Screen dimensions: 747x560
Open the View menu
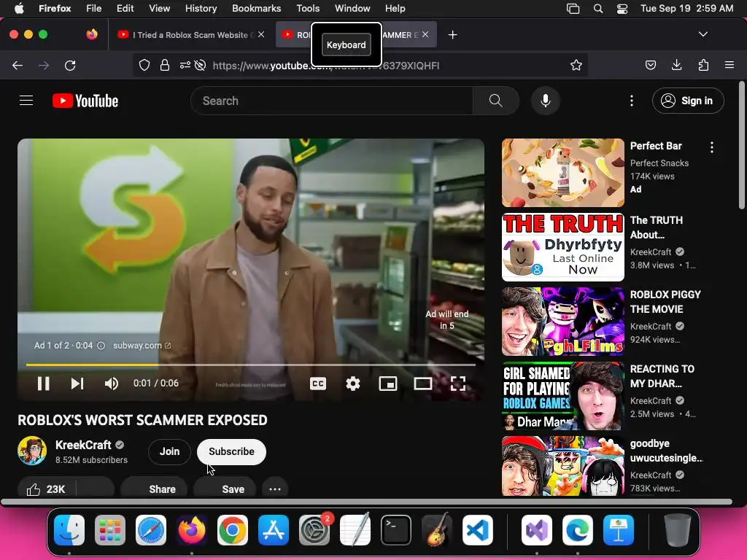pos(159,8)
